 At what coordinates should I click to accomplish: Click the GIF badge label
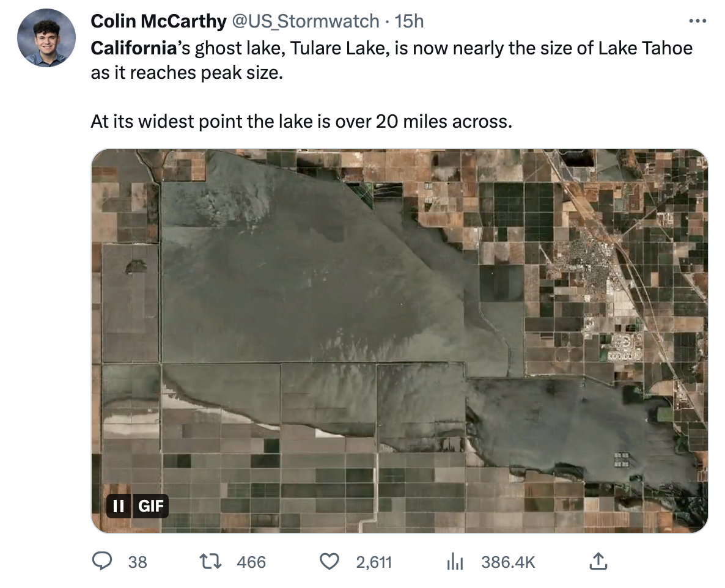(150, 506)
